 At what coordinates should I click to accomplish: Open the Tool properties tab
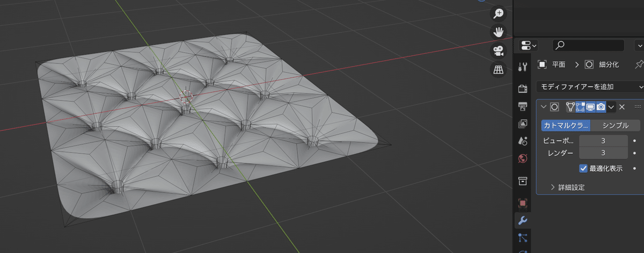pyautogui.click(x=523, y=67)
